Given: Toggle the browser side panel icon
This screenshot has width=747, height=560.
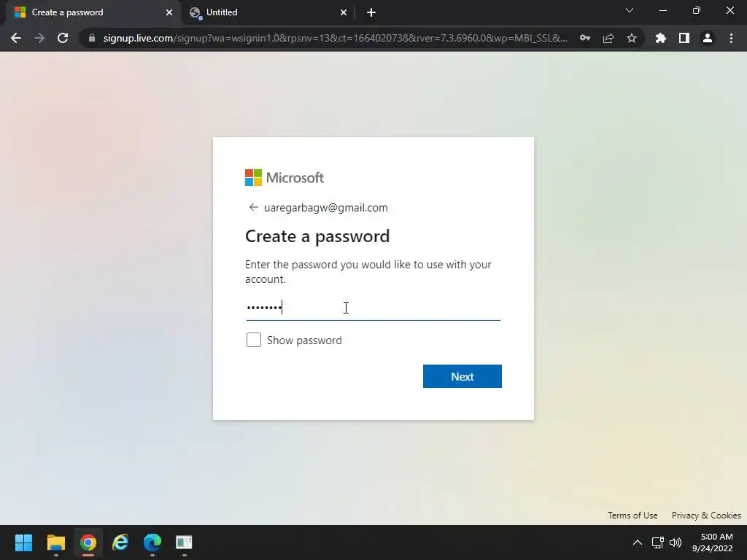Looking at the screenshot, I should [x=684, y=38].
